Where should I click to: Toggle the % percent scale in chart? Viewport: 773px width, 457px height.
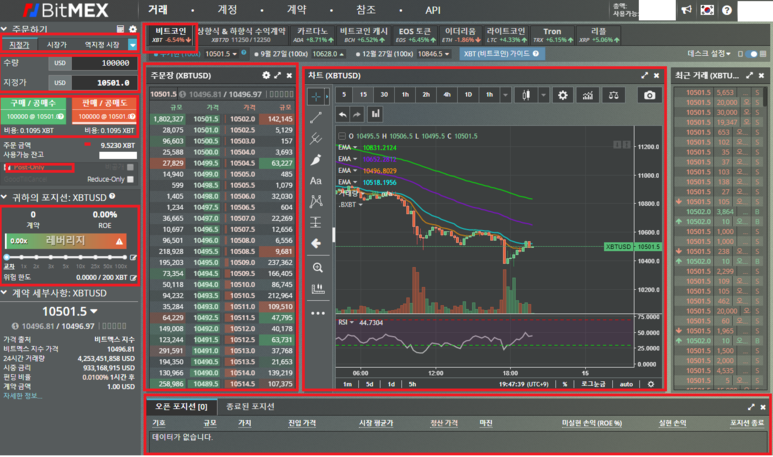pos(564,384)
